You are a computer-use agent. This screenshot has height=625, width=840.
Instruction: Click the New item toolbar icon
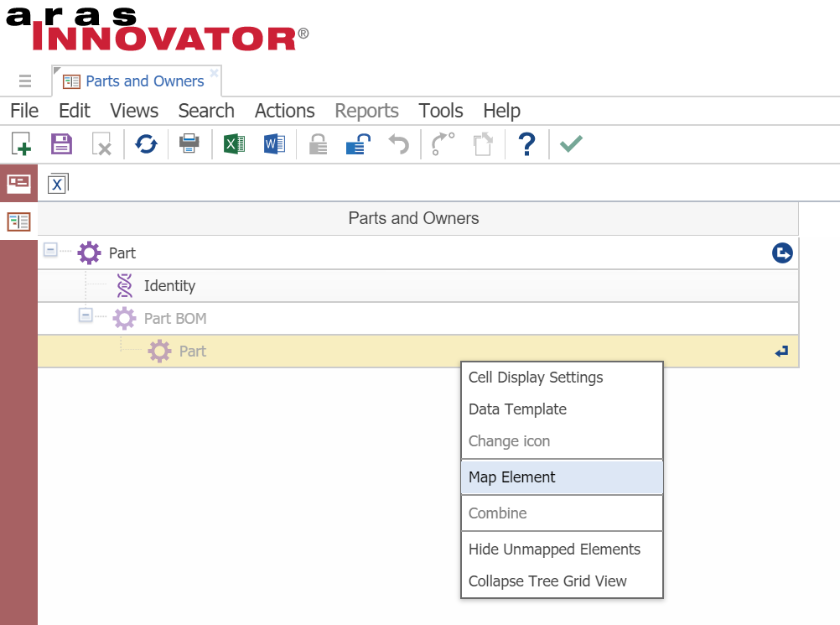coord(21,144)
